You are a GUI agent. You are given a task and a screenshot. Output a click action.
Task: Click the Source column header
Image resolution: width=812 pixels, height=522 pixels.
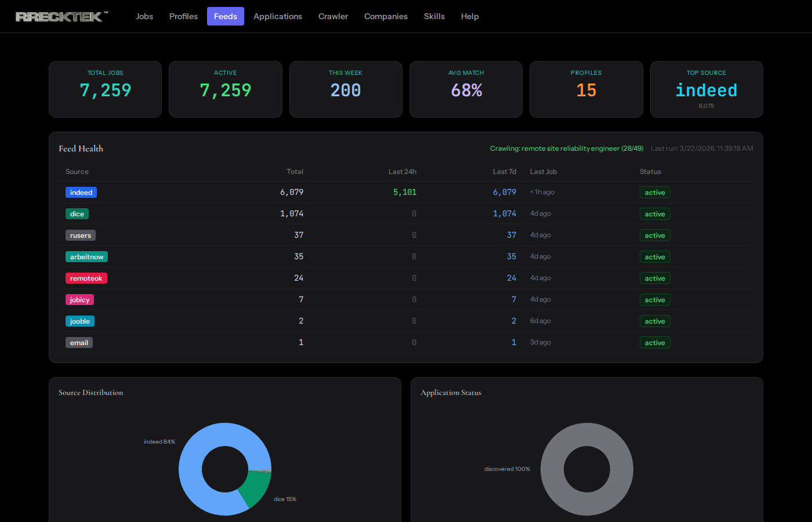click(x=77, y=172)
